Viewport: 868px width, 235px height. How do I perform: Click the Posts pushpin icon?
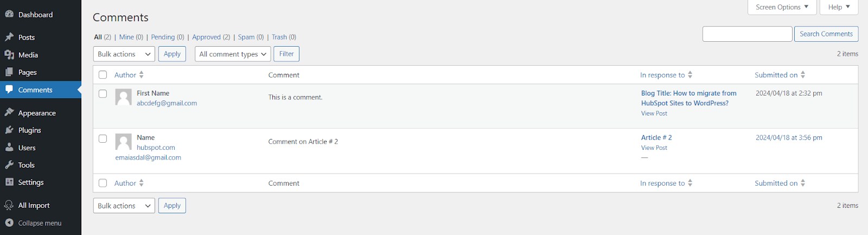[x=9, y=37]
